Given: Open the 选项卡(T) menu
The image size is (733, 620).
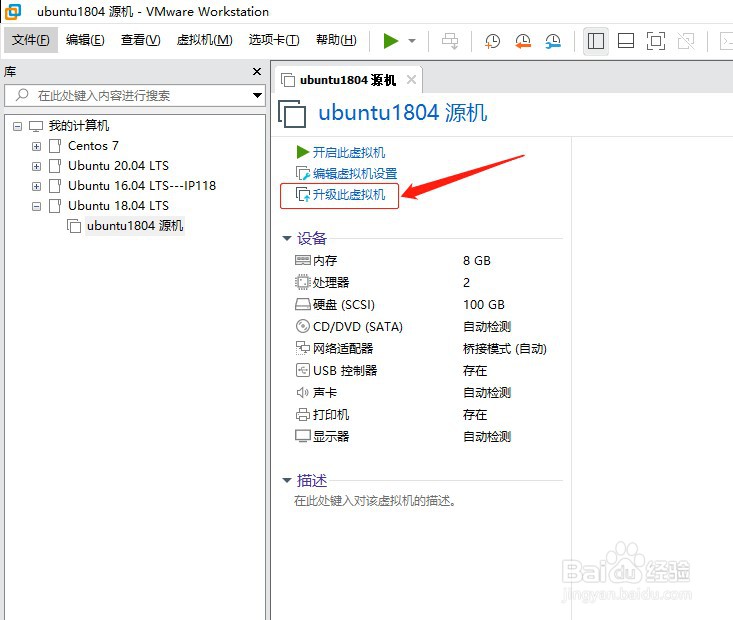Looking at the screenshot, I should (274, 40).
